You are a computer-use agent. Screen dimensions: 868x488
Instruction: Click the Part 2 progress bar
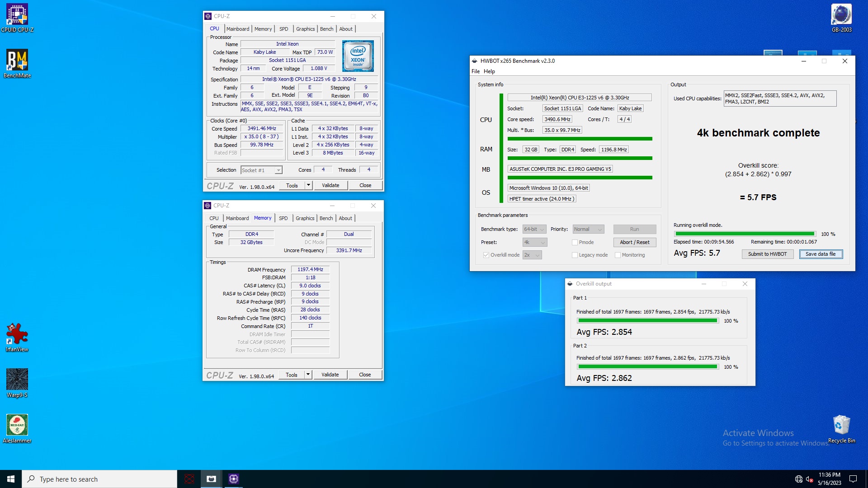click(647, 367)
